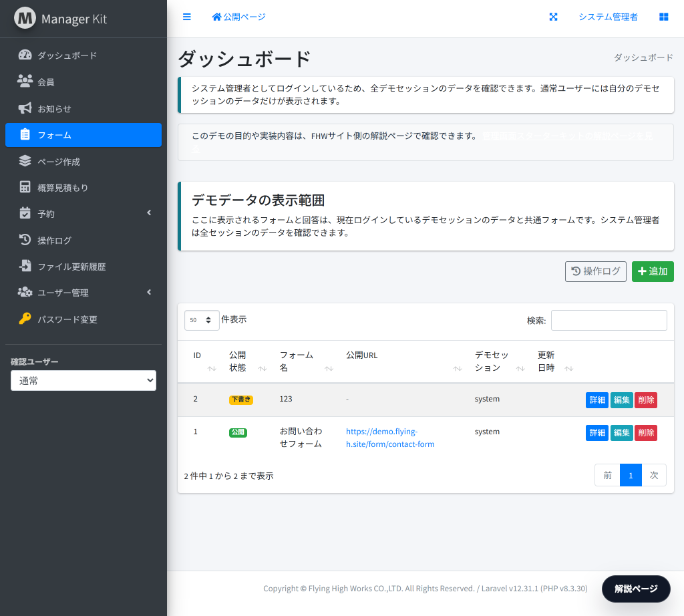Click 詳細 for form 123
Screen dimensions: 684x616
point(596,400)
